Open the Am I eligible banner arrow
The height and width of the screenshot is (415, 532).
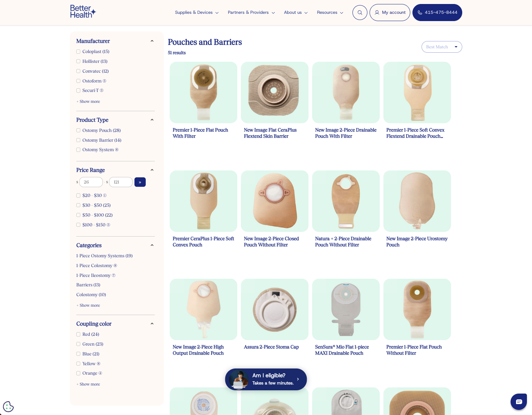pos(298,379)
